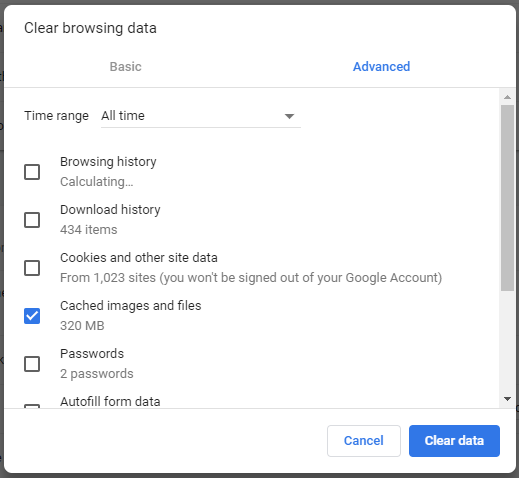The image size is (519, 478).
Task: Select the Advanced tab
Action: pyautogui.click(x=381, y=67)
